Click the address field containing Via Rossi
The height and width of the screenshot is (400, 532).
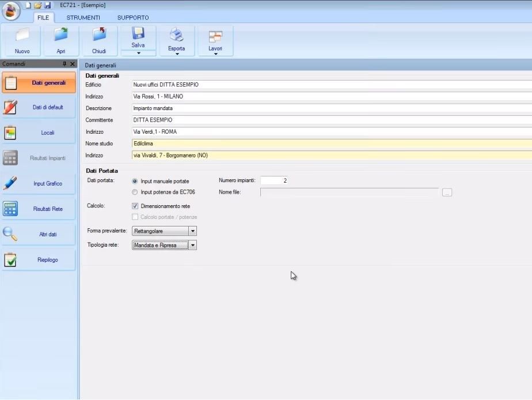pyautogui.click(x=332, y=96)
